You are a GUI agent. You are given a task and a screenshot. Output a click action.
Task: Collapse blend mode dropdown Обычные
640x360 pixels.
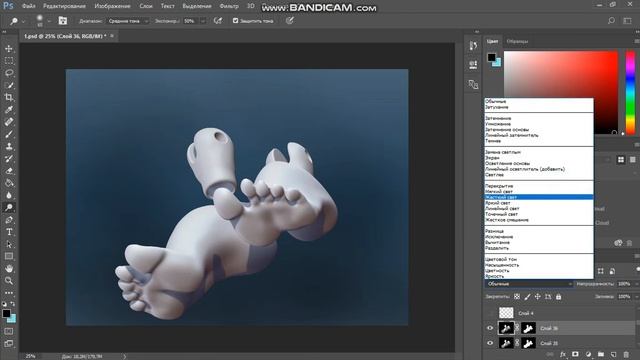[x=530, y=284]
